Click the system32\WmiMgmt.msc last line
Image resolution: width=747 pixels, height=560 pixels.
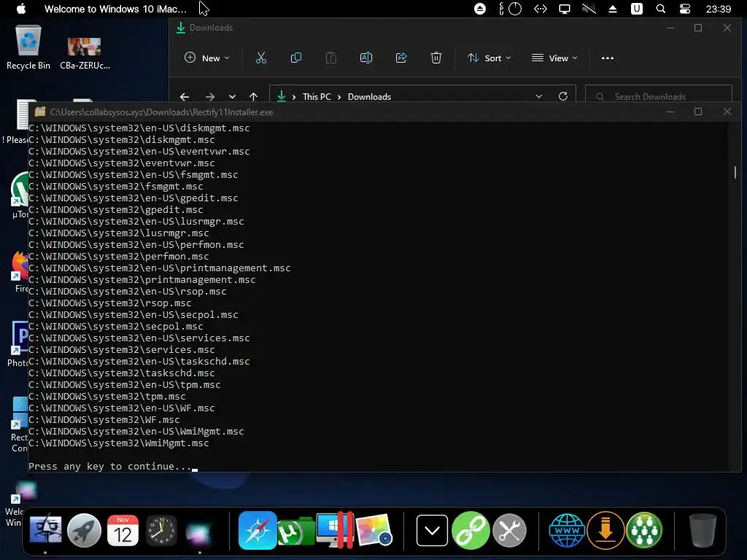point(119,443)
